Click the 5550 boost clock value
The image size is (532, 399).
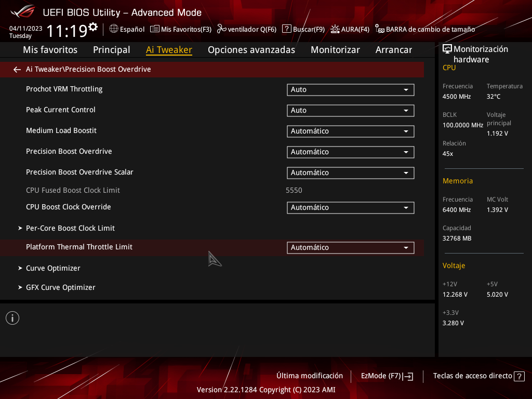click(x=294, y=190)
